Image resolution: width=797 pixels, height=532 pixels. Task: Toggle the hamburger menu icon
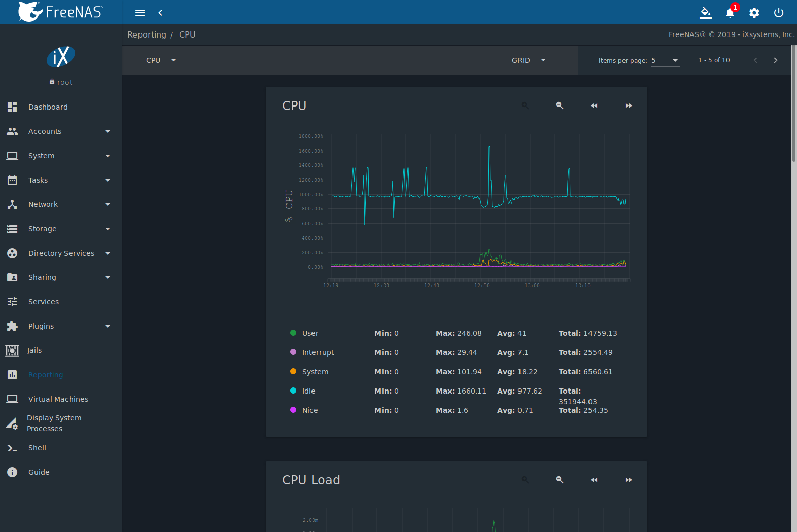click(x=140, y=13)
